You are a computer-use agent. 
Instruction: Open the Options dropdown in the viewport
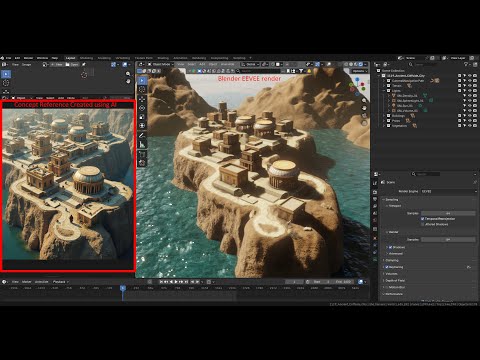tap(359, 71)
